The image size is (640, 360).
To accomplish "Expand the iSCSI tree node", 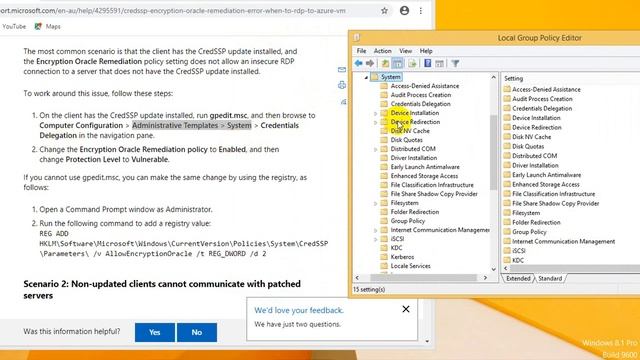I will pyautogui.click(x=376, y=239).
